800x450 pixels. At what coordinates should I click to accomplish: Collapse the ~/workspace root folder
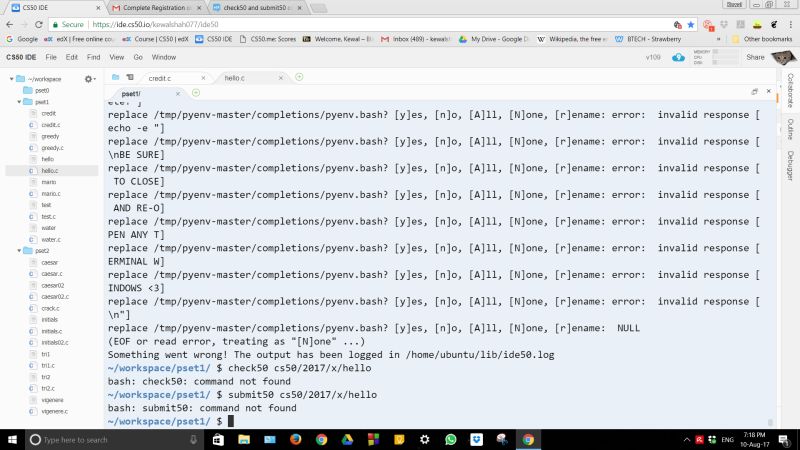[x=12, y=79]
